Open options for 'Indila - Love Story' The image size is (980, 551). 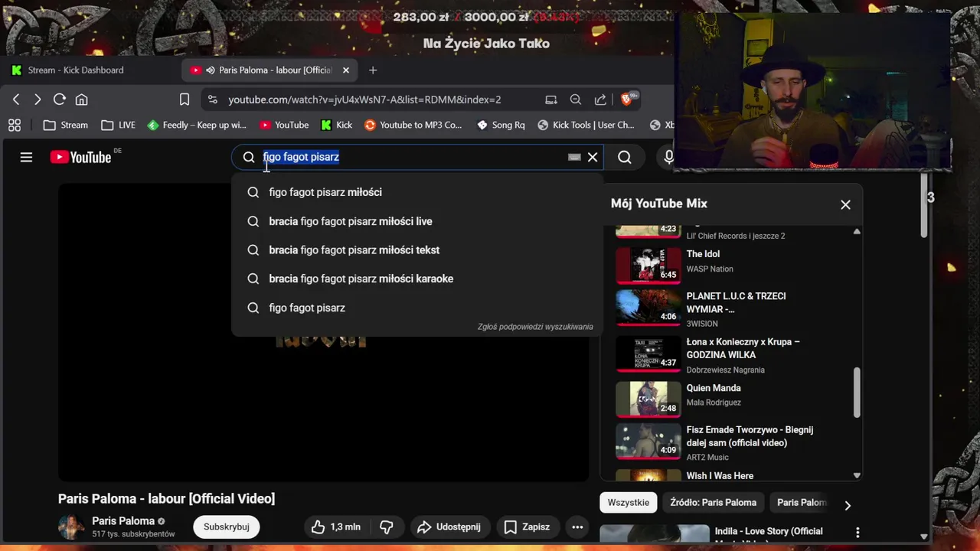point(857,533)
